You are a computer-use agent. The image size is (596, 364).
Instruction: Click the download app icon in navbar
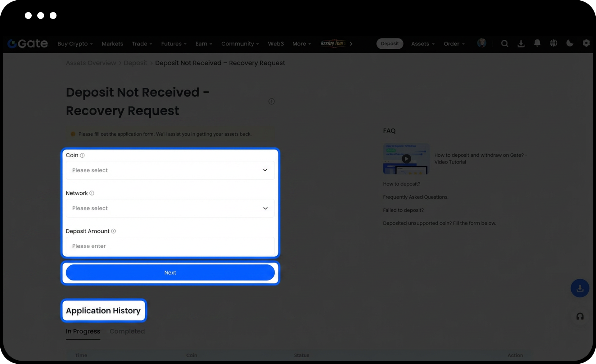coord(521,44)
